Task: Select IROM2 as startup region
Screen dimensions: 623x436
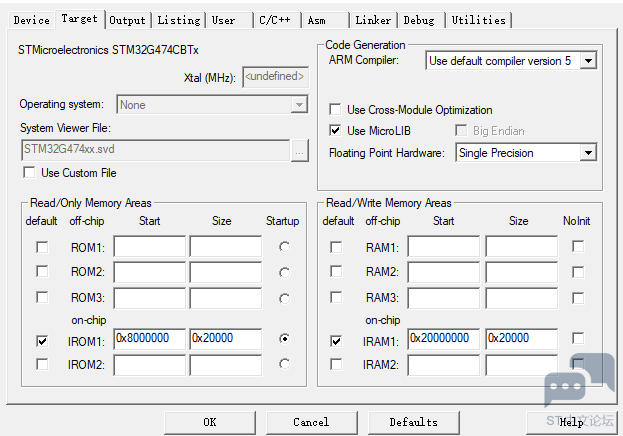Action: (x=284, y=364)
